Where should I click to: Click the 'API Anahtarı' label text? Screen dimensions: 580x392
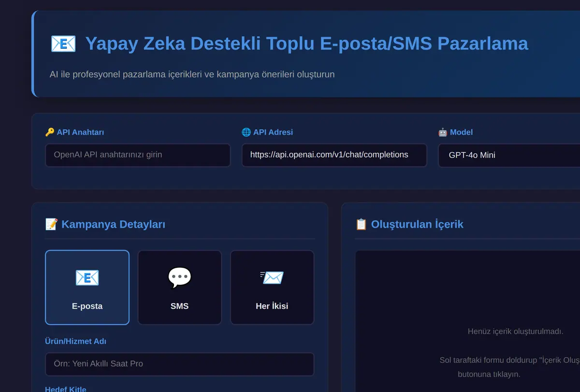point(80,132)
